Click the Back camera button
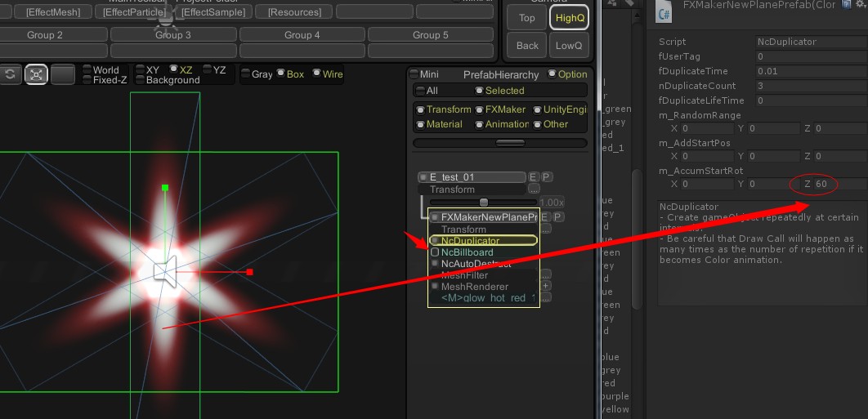The image size is (868, 419). click(527, 46)
